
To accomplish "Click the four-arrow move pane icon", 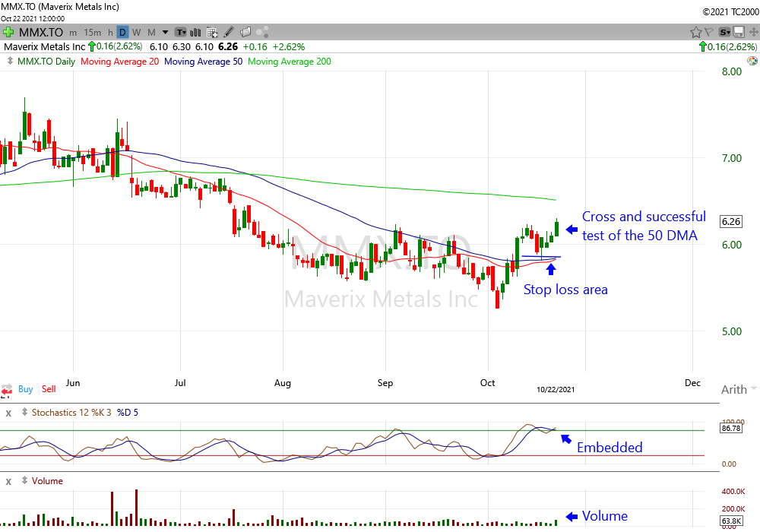I will tap(753, 33).
